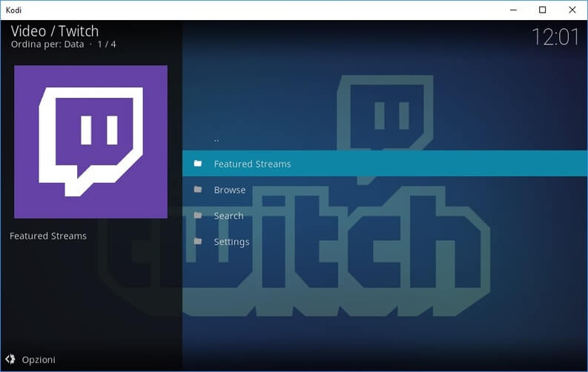Click the Video / Twitch heading

(x=55, y=31)
